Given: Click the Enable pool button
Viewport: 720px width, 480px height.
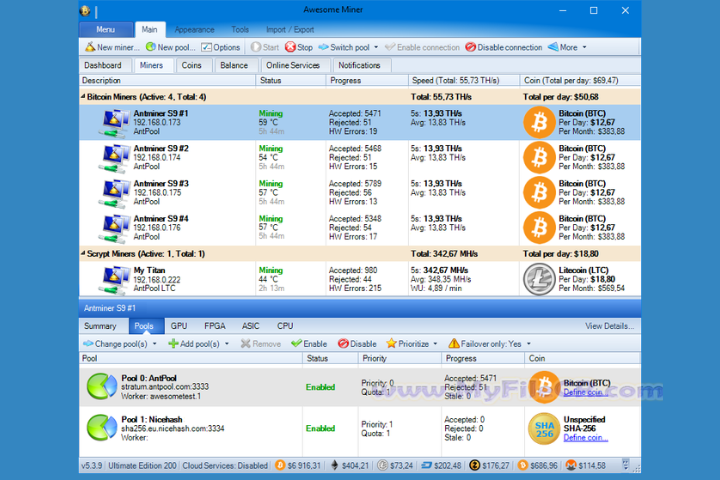Looking at the screenshot, I should pyautogui.click(x=309, y=344).
